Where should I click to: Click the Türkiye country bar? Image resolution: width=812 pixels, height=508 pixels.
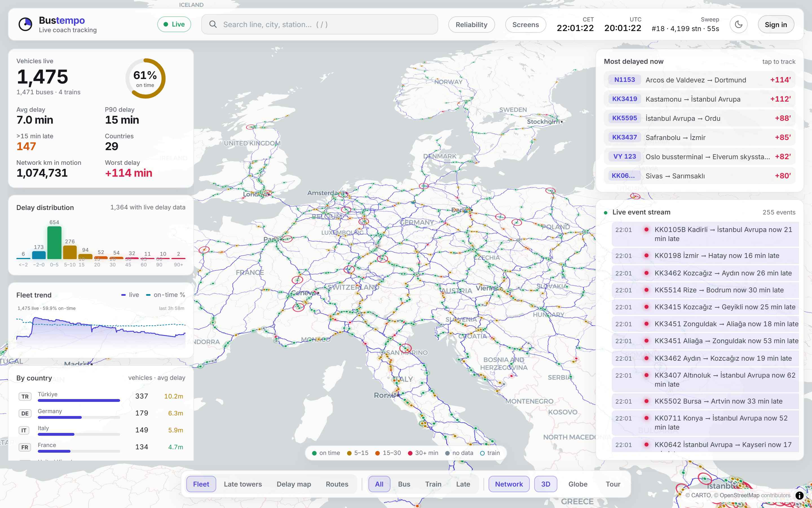[79, 400]
